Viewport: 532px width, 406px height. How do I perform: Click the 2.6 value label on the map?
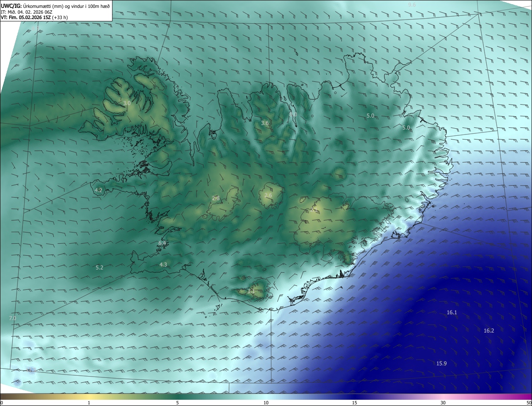(268, 195)
